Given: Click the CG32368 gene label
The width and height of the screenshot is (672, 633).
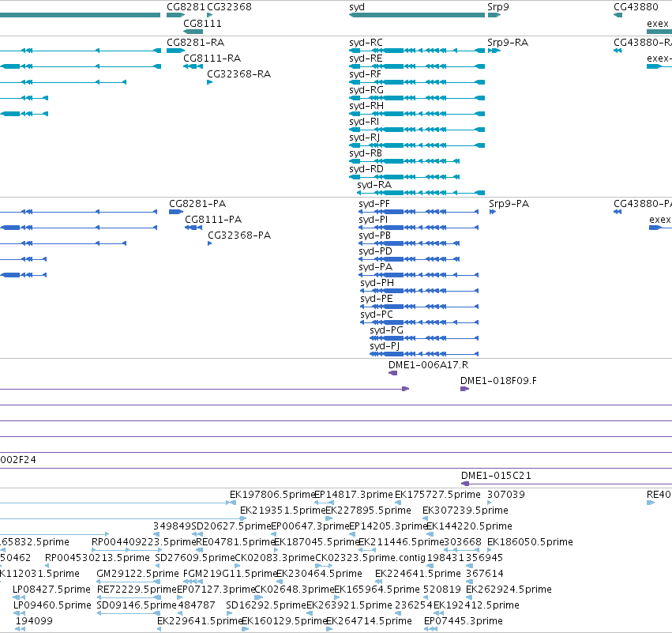Looking at the screenshot, I should click(229, 7).
